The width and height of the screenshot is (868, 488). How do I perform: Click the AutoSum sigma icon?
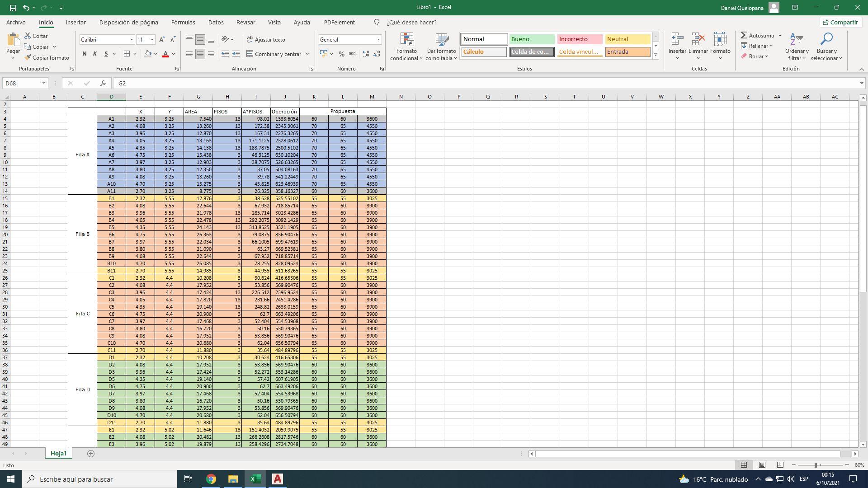[744, 35]
